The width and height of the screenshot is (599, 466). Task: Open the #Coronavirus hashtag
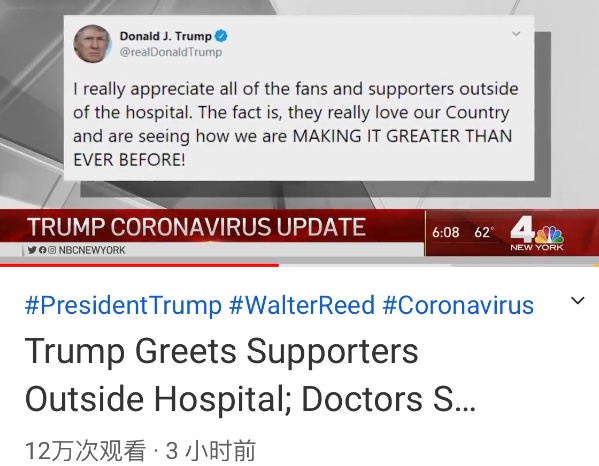tap(458, 305)
